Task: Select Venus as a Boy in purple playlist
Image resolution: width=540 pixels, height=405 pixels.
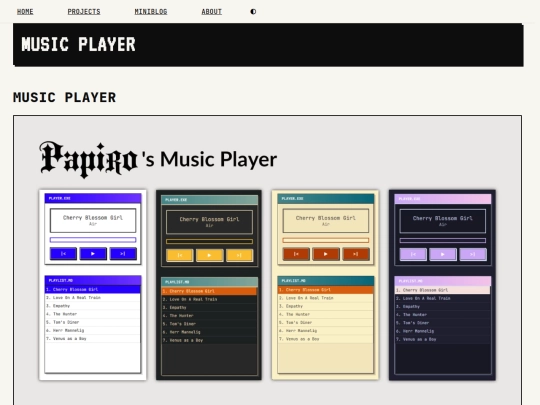Action: [443, 339]
